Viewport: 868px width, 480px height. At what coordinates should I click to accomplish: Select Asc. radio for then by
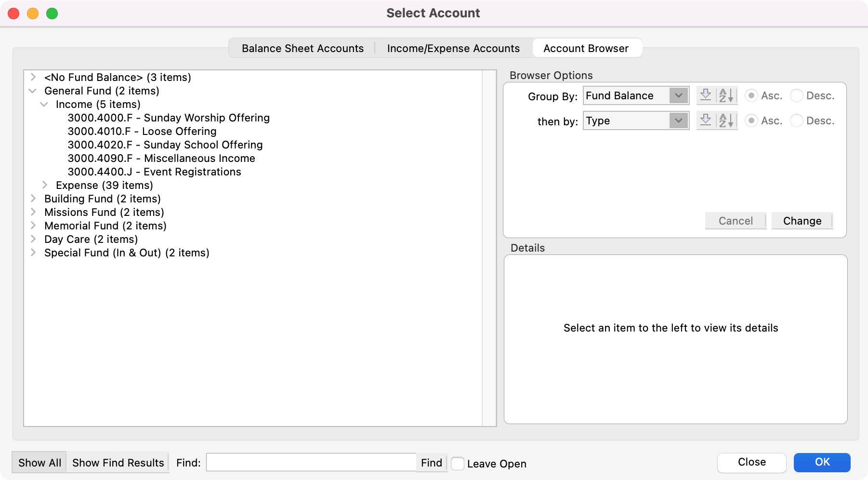click(x=751, y=120)
